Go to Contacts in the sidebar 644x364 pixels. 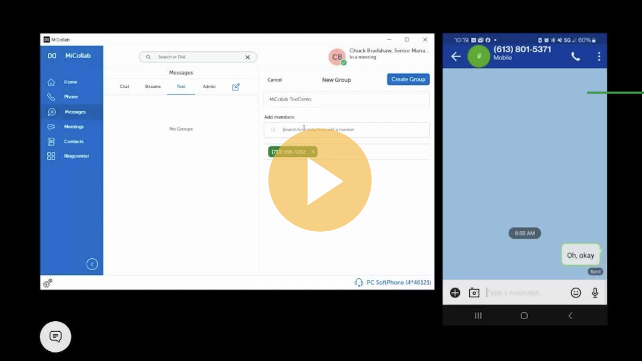click(x=74, y=141)
